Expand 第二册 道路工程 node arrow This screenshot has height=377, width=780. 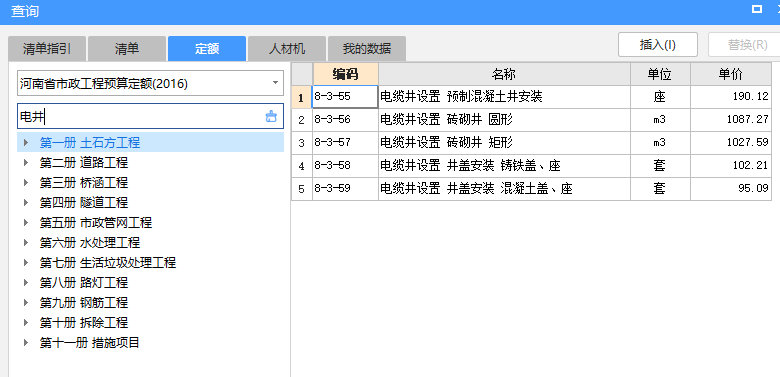pyautogui.click(x=26, y=163)
